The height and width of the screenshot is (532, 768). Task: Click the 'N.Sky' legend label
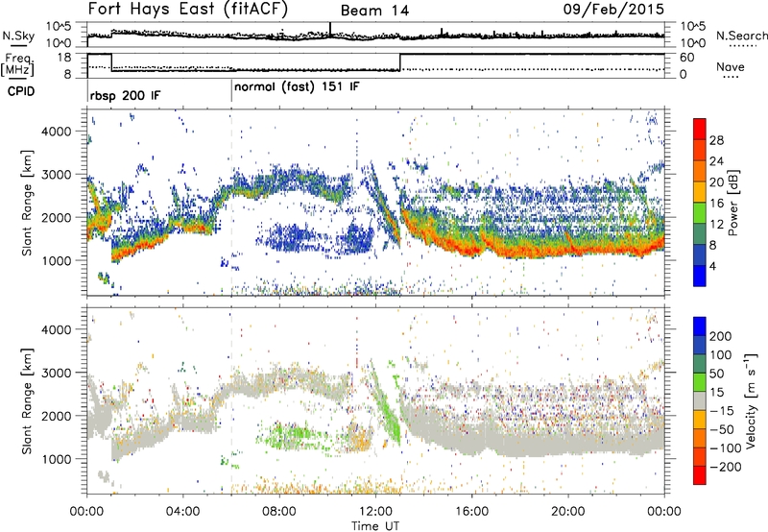18,36
